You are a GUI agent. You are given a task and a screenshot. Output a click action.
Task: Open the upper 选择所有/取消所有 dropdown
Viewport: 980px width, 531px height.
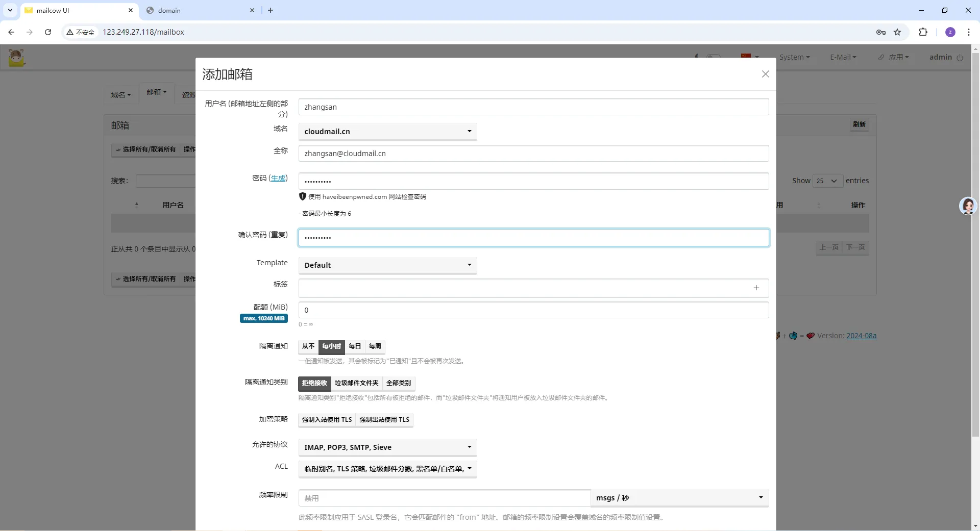coord(146,149)
